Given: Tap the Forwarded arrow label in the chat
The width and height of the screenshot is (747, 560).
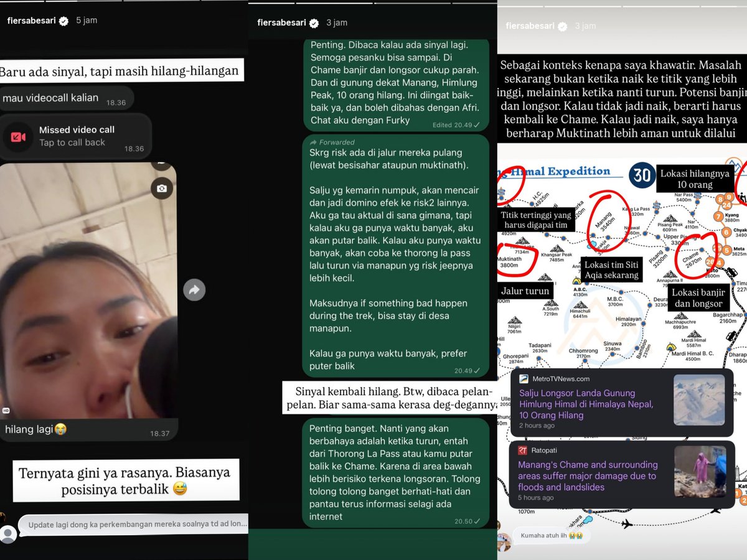Looking at the screenshot, I should point(332,142).
